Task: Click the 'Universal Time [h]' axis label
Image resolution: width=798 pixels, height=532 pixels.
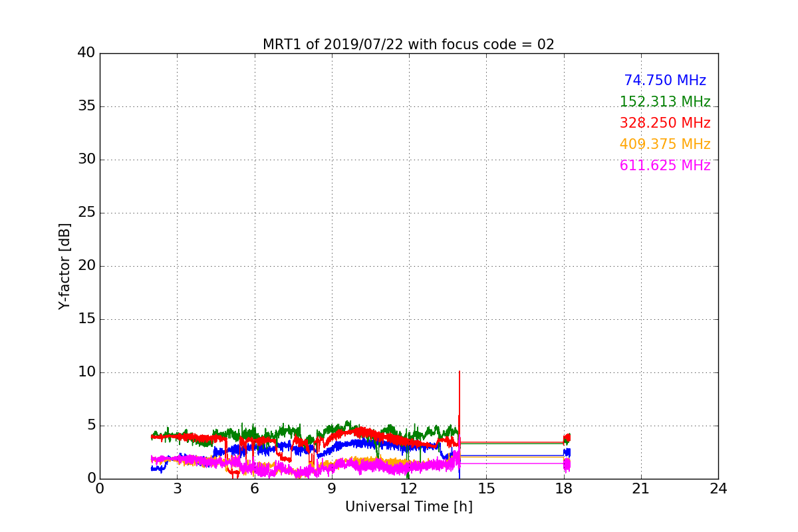Action: 409,507
